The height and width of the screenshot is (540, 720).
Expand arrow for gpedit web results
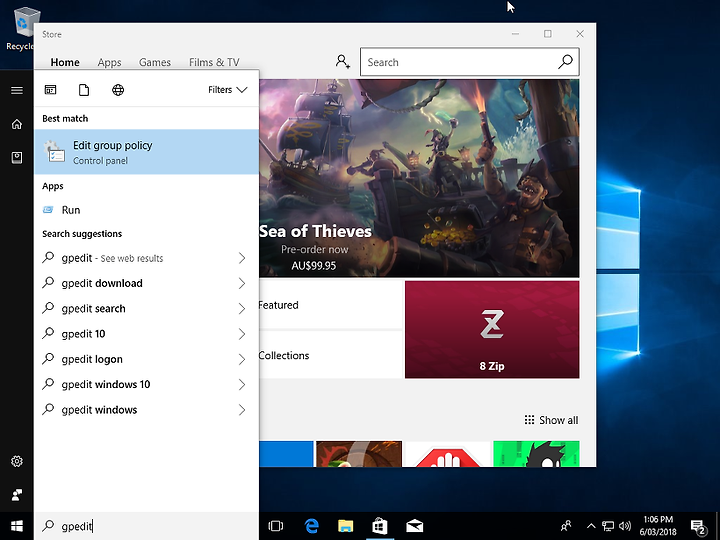(x=242, y=258)
